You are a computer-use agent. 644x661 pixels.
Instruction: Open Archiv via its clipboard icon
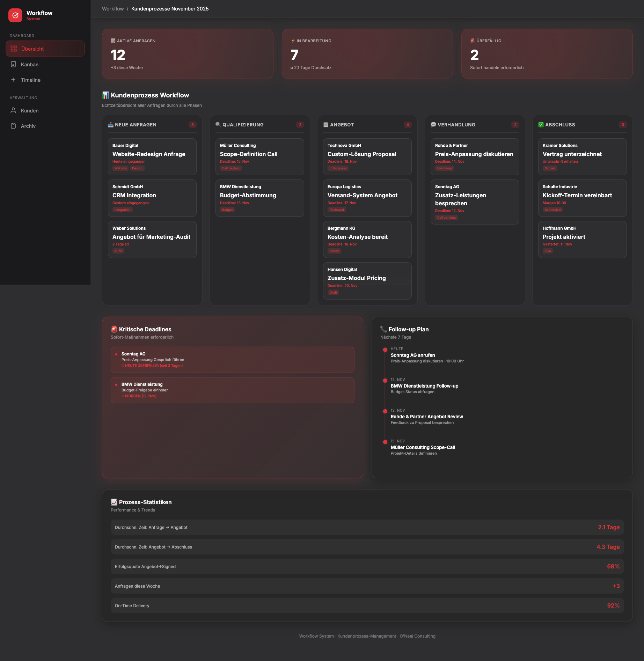pyautogui.click(x=14, y=126)
